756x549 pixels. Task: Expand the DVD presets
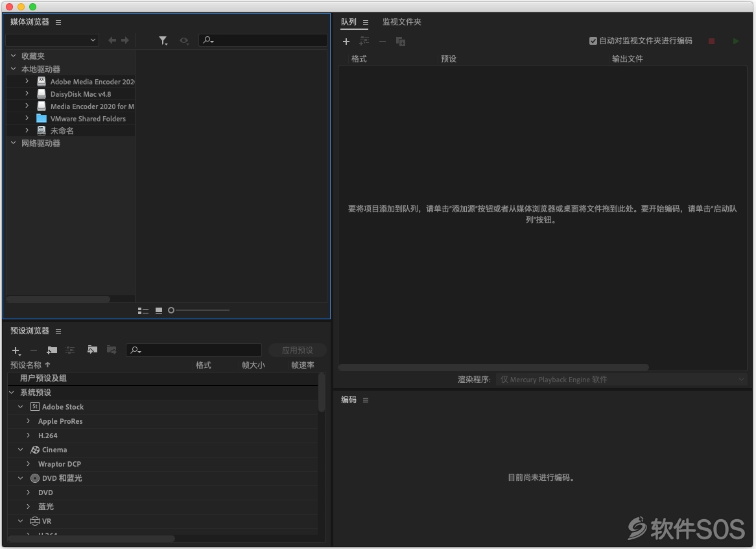click(x=28, y=493)
